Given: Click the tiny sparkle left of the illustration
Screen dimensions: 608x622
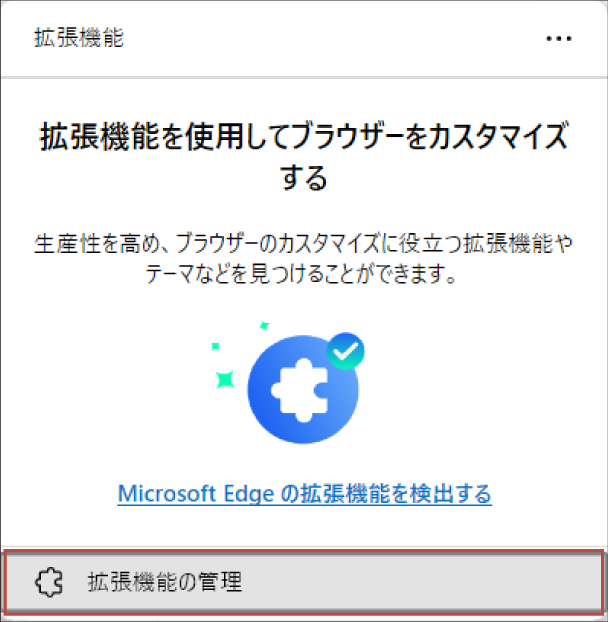Looking at the screenshot, I should (215, 346).
